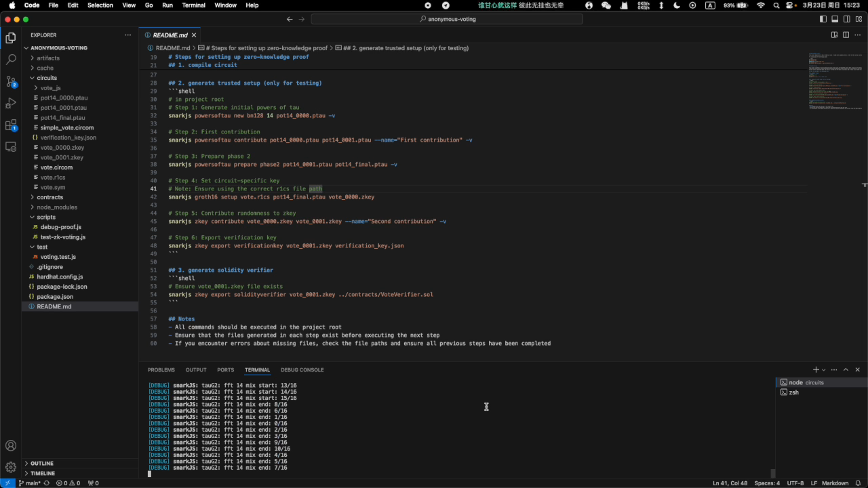The width and height of the screenshot is (868, 488).
Task: Open the Explorer view in activity bar
Action: point(11,38)
